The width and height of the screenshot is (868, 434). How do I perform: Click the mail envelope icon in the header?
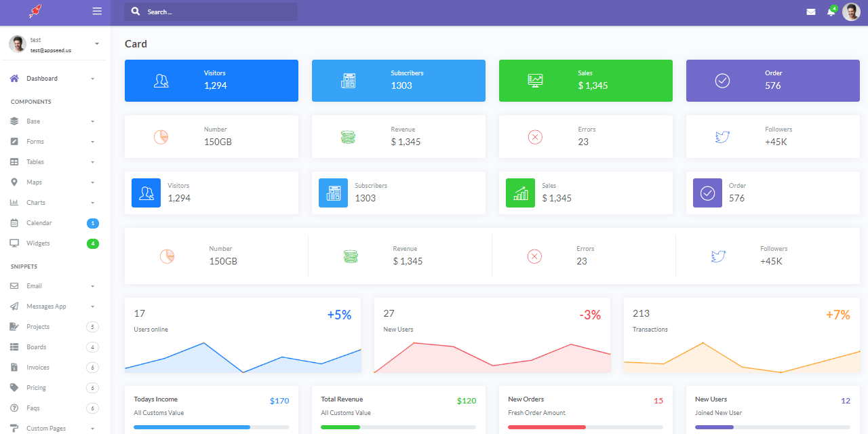tap(811, 12)
